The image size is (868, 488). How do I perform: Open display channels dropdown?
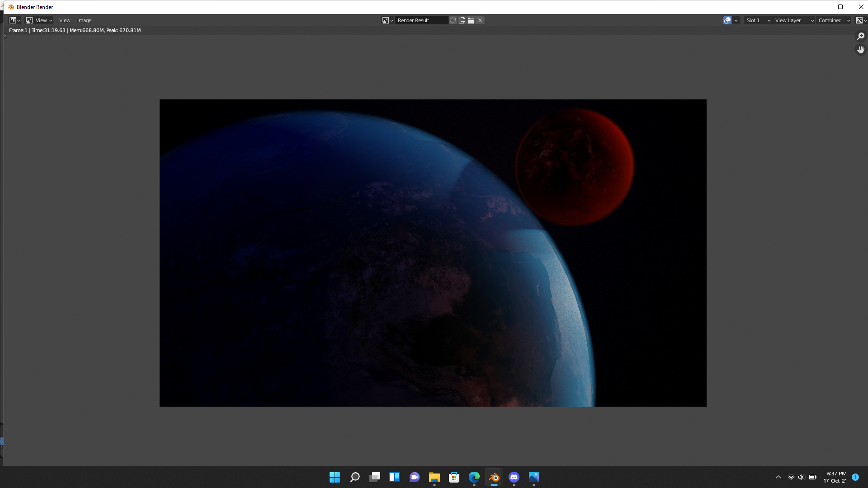(x=861, y=20)
